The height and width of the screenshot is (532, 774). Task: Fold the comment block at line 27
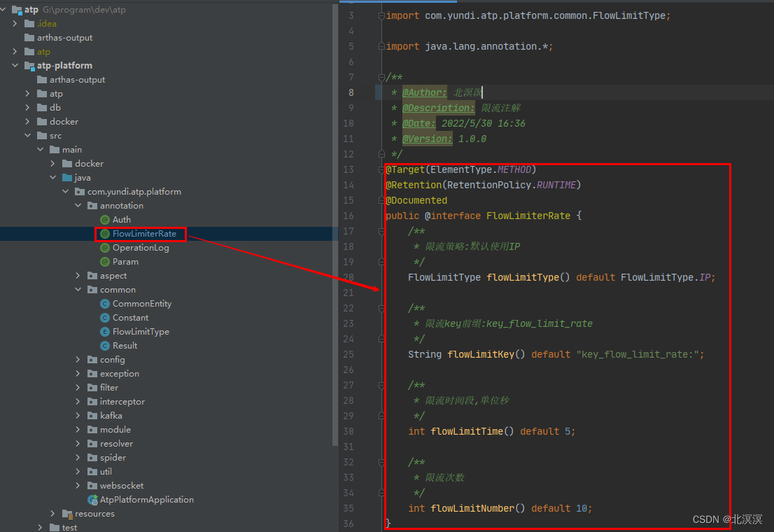click(381, 385)
